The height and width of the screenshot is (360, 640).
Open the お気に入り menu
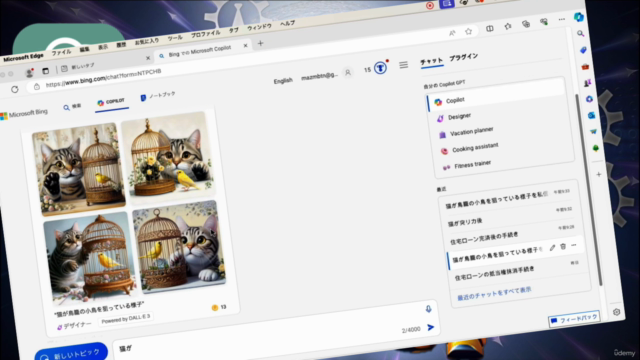point(147,42)
